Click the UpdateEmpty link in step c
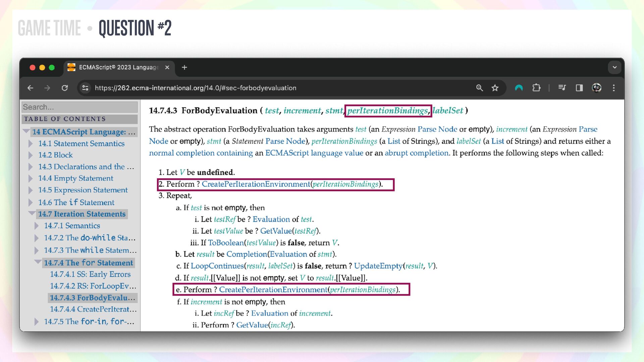 point(378,266)
